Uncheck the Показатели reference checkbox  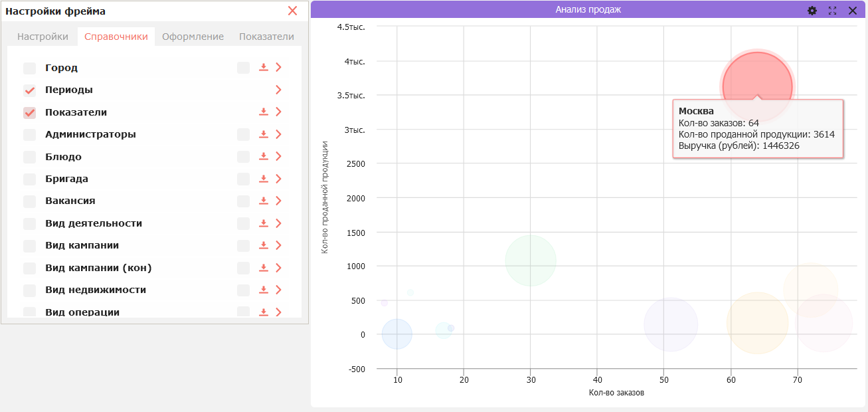click(x=30, y=112)
